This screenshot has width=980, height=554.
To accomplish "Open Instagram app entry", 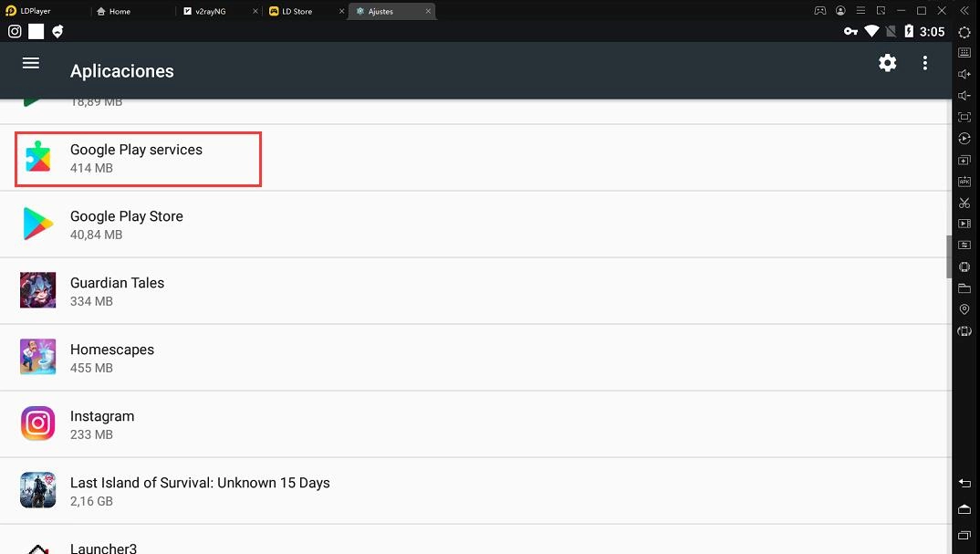I will click(x=475, y=424).
